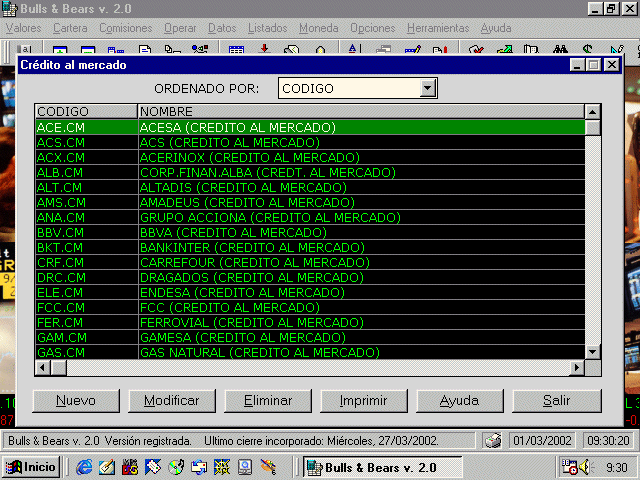This screenshot has height=480, width=640.
Task: Select the GAM.CM row
Action: click(x=310, y=338)
